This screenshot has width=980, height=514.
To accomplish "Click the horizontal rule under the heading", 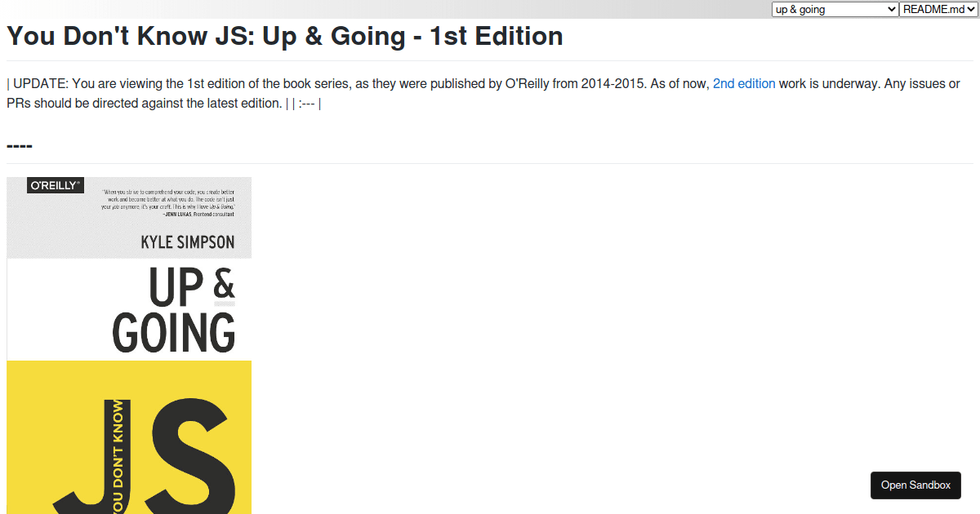I will click(x=490, y=60).
